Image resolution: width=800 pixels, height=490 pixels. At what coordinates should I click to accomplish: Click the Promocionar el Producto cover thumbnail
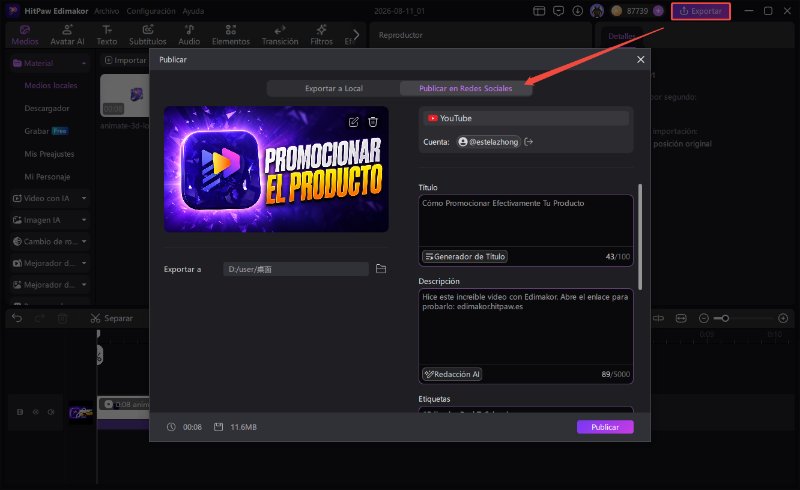tap(276, 169)
